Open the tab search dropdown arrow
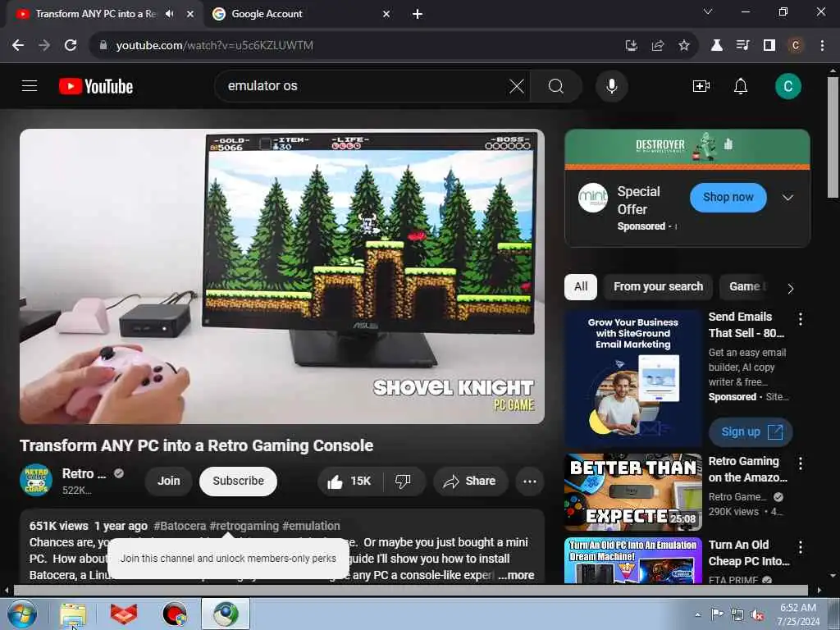The height and width of the screenshot is (630, 840). [x=708, y=11]
